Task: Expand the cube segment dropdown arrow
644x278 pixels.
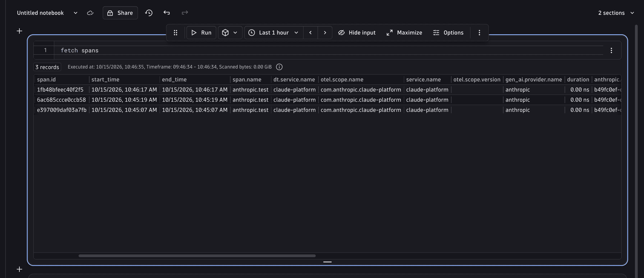Action: tap(235, 33)
